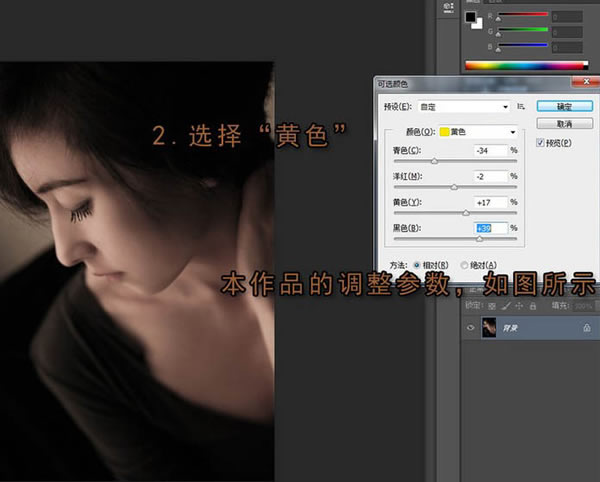The width and height of the screenshot is (600, 482).
Task: Click the lock position move icon
Action: point(519,306)
